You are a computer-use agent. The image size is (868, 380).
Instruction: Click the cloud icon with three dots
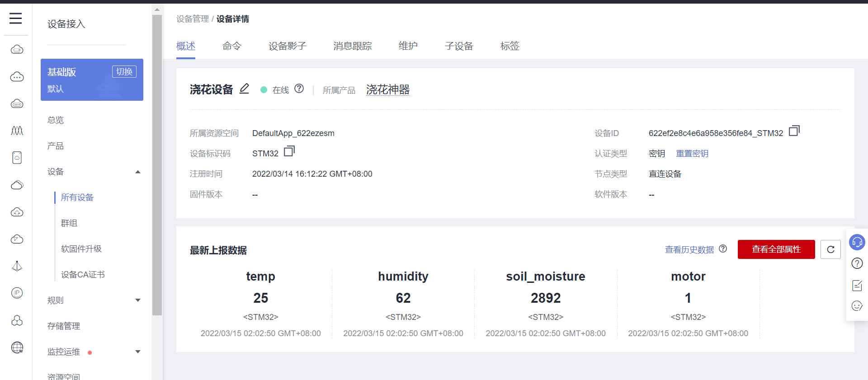point(17,77)
